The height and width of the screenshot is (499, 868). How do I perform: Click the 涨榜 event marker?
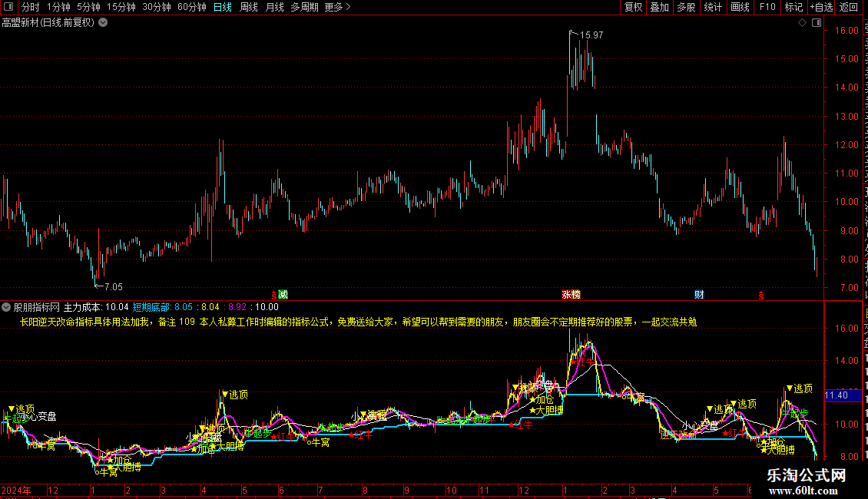[x=571, y=295]
